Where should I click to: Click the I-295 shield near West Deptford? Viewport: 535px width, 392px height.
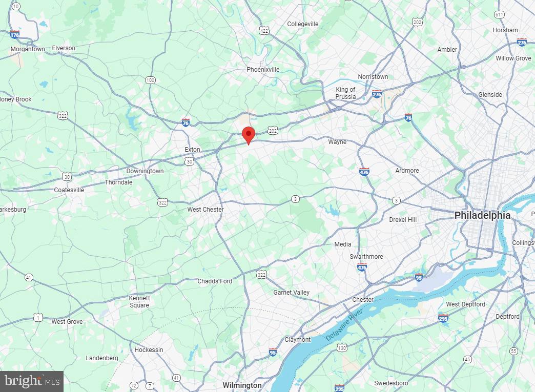(x=443, y=318)
